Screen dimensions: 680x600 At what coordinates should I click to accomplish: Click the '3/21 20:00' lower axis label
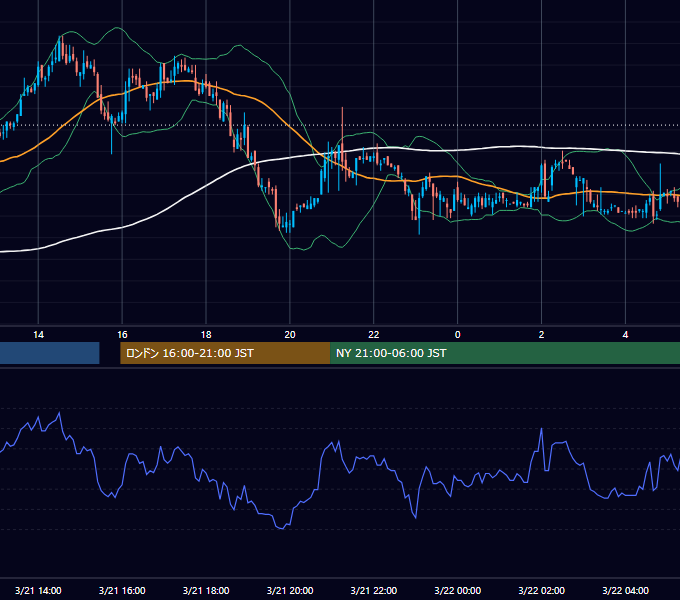tap(290, 590)
